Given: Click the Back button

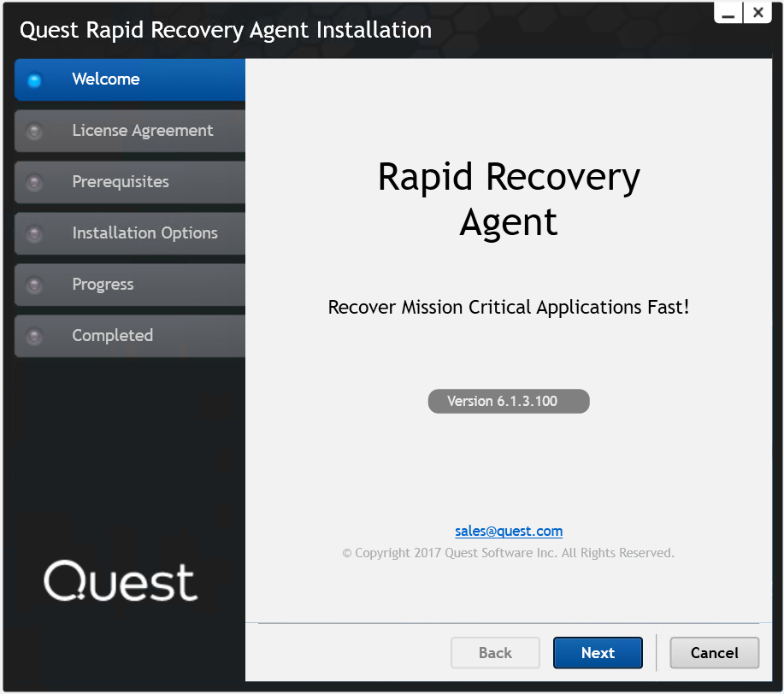Looking at the screenshot, I should point(495,652).
